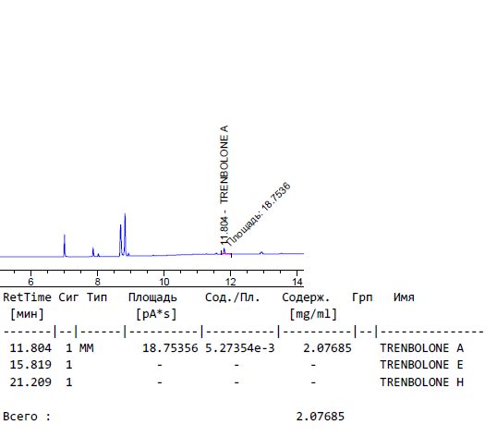Viewport: 497px width, 448px height.
Task: Click the Содерж. column header
Action: point(306,297)
